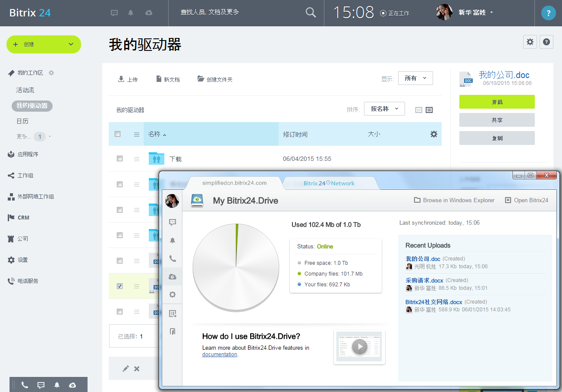Click the cloud drive icon in top header
The width and height of the screenshot is (562, 392).
pos(149,13)
